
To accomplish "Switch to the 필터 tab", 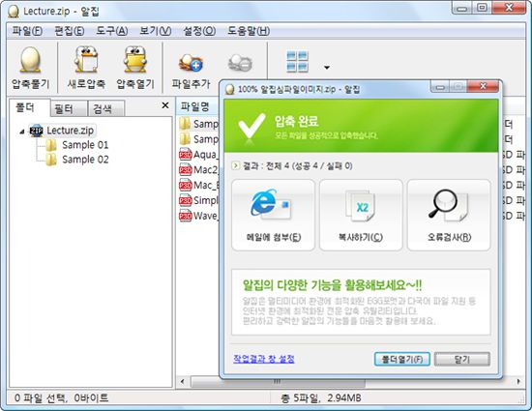I will point(69,108).
